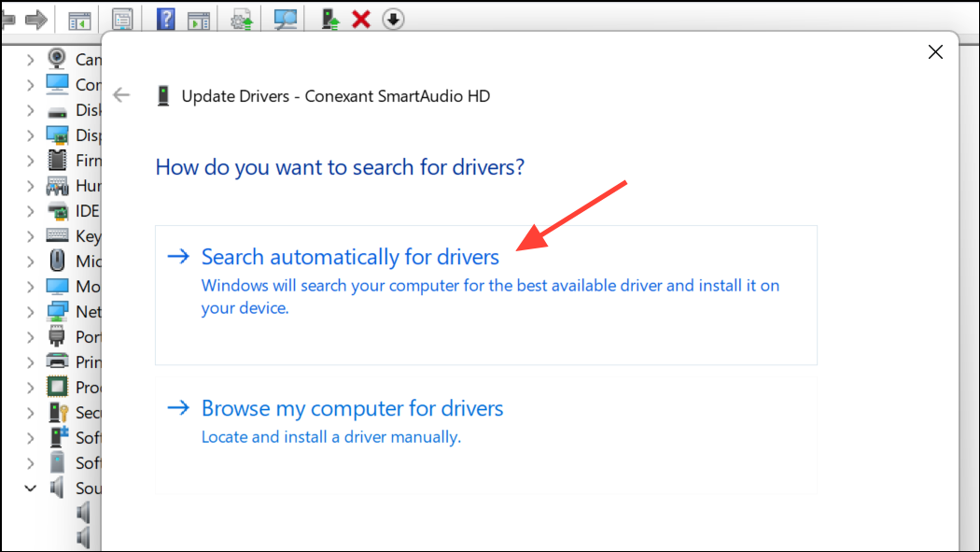Click the Update driver icon (computer with green arrow)
Screen dimensions: 980x552
pyautogui.click(x=330, y=19)
